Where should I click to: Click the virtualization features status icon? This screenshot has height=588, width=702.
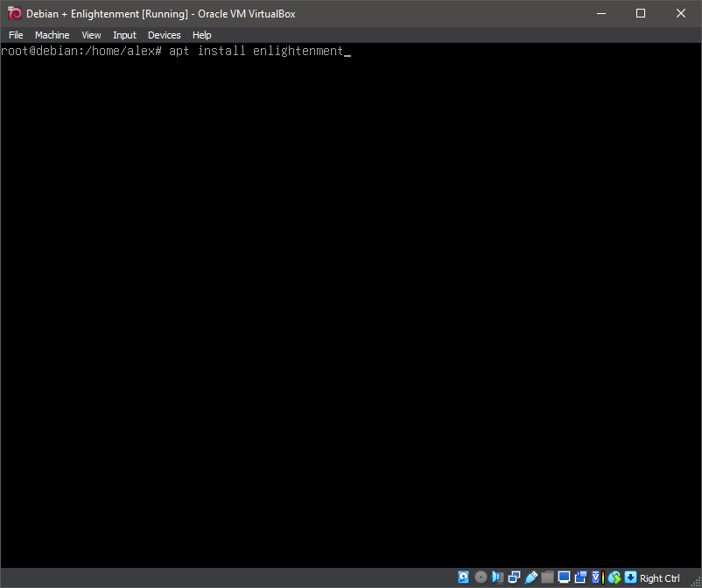point(595,577)
